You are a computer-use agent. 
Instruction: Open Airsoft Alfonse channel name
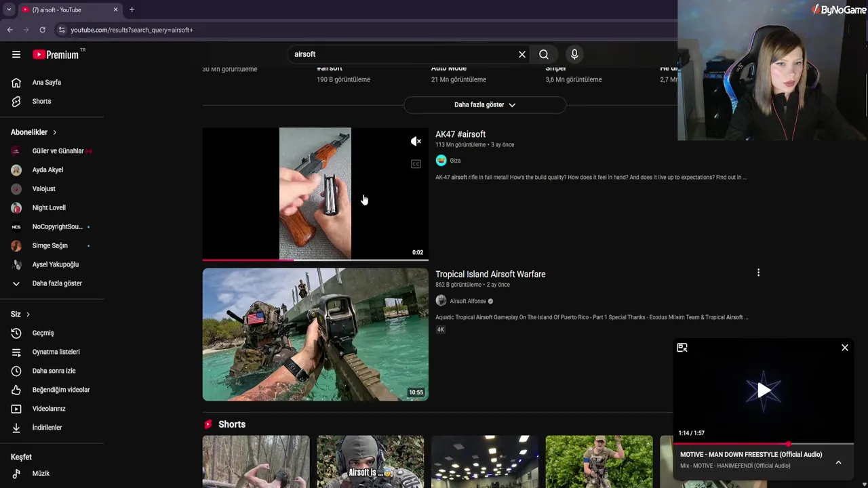pos(468,301)
